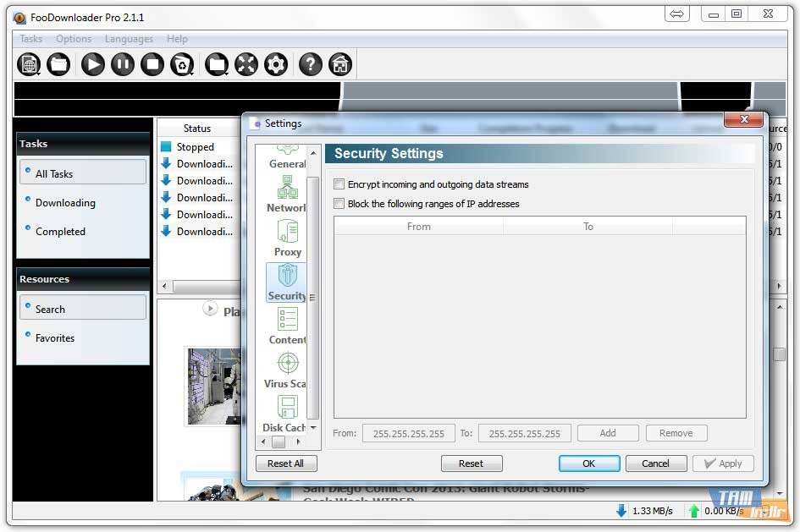Select Downloading in the Tasks panel

(65, 203)
